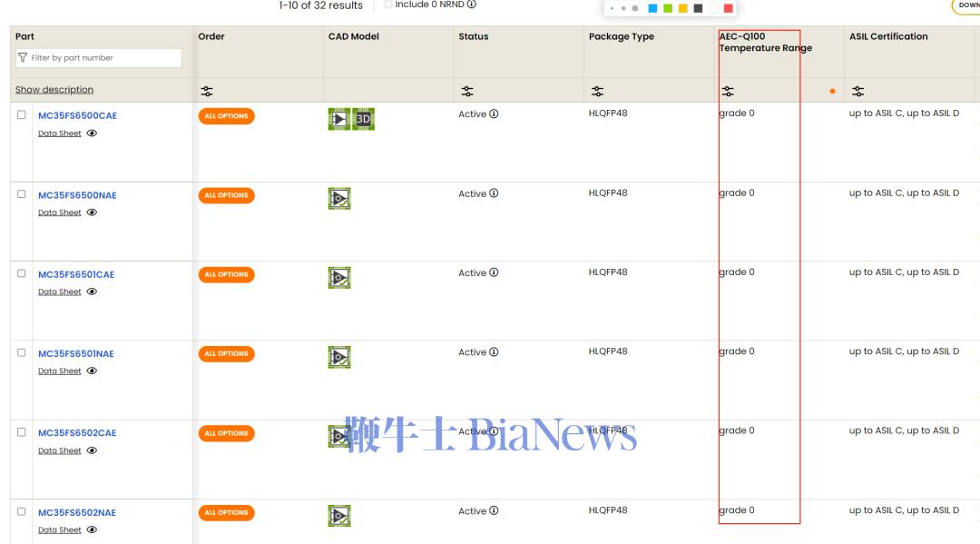The image size is (980, 544).
Task: Show ALL OPTIONS for MC35FS6502CAE
Action: (226, 433)
